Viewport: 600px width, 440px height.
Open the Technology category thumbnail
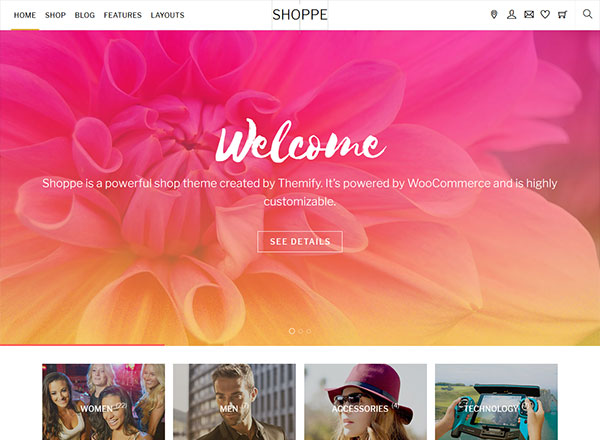496,402
